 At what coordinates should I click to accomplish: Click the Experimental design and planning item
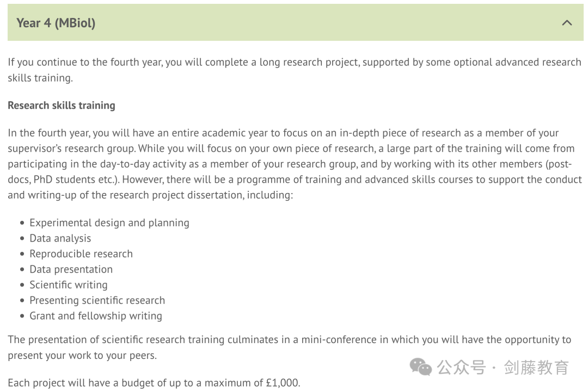pos(109,223)
